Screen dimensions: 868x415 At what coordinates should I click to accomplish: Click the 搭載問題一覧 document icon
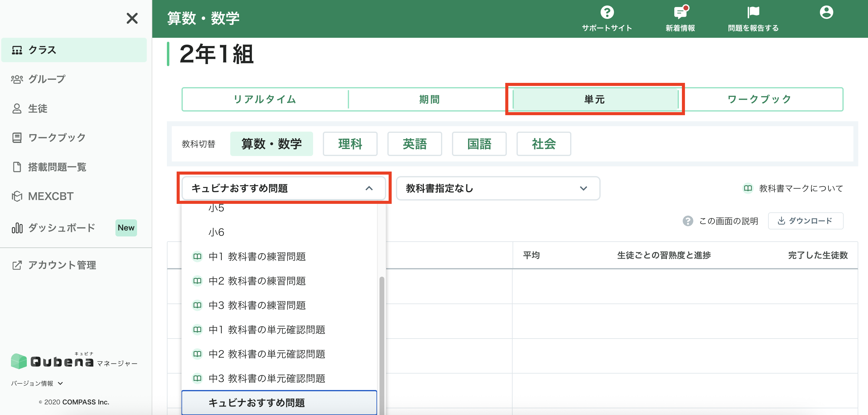(17, 167)
